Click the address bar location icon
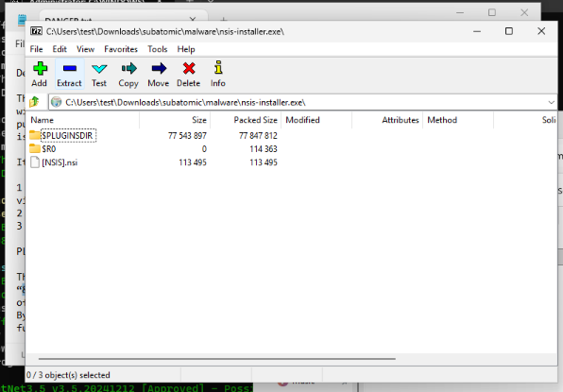The image size is (563, 392). [57, 102]
